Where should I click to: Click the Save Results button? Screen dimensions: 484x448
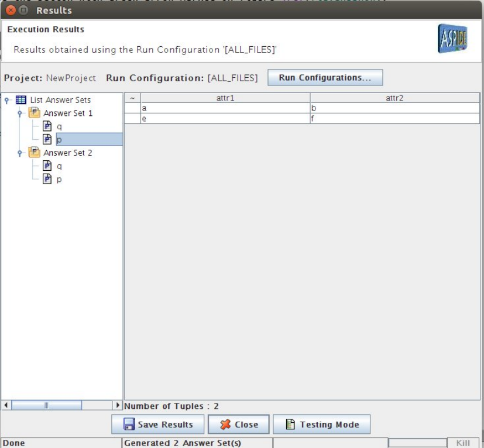click(x=158, y=424)
